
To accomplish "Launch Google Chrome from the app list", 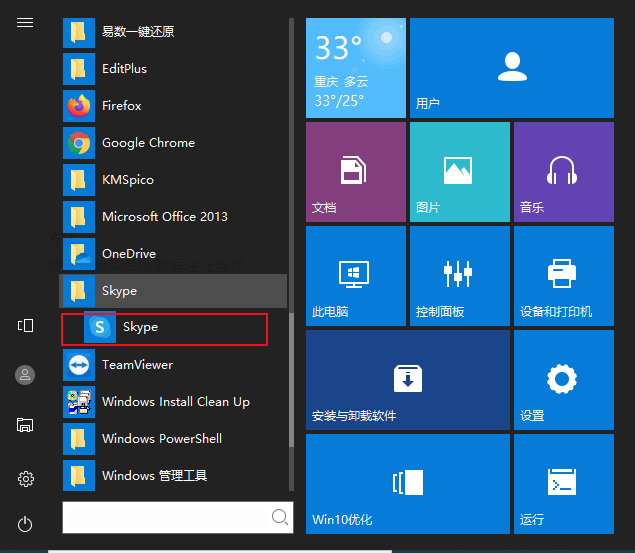I will coord(174,143).
